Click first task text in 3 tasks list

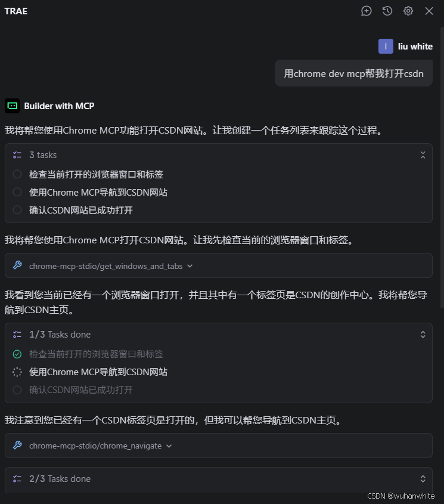96,174
